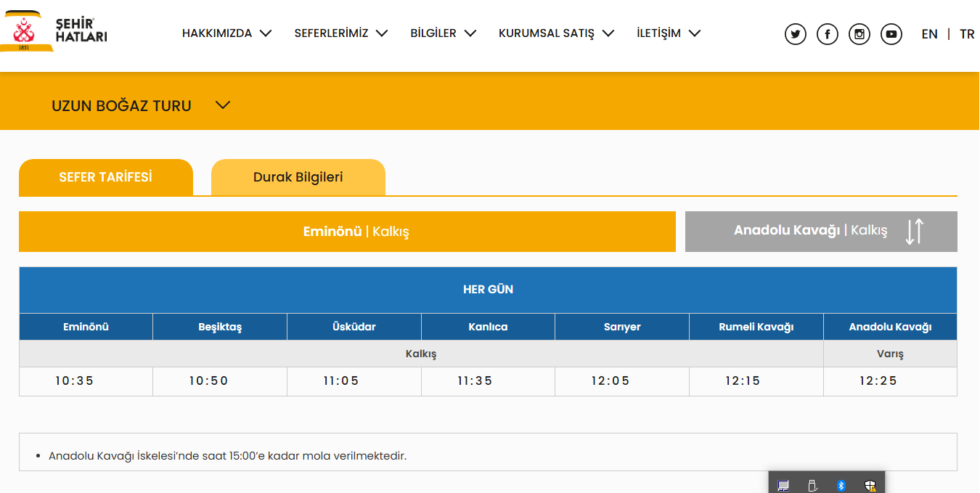Select the Sefer Tarifesi tab
Image resolution: width=980 pixels, height=493 pixels.
click(x=105, y=177)
